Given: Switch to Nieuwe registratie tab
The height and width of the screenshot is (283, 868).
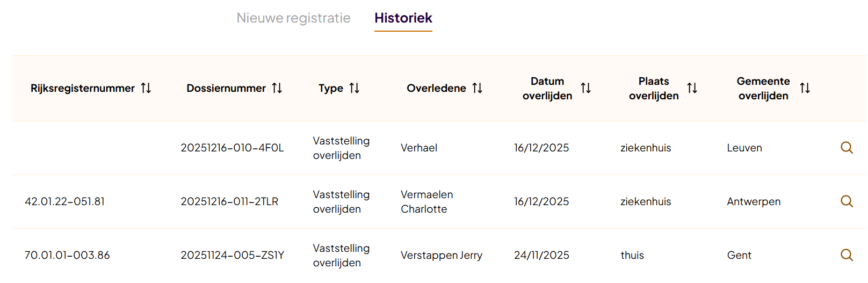Looking at the screenshot, I should [293, 18].
